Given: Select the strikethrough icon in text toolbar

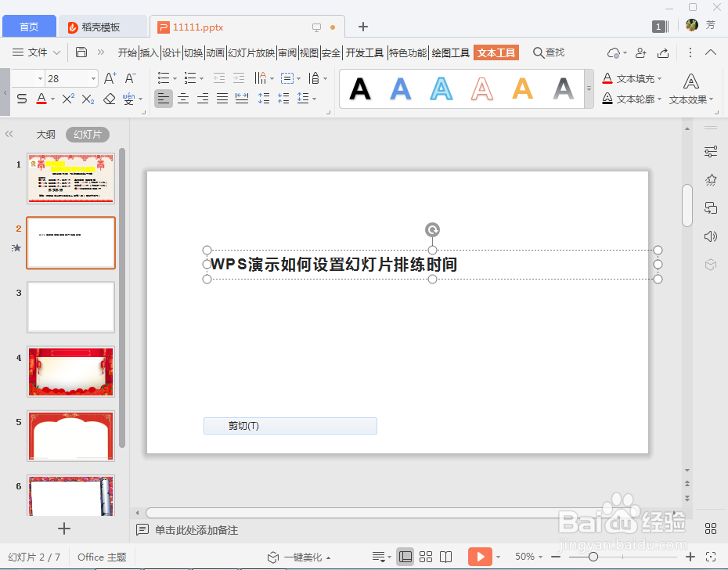Looking at the screenshot, I should pos(22,98).
